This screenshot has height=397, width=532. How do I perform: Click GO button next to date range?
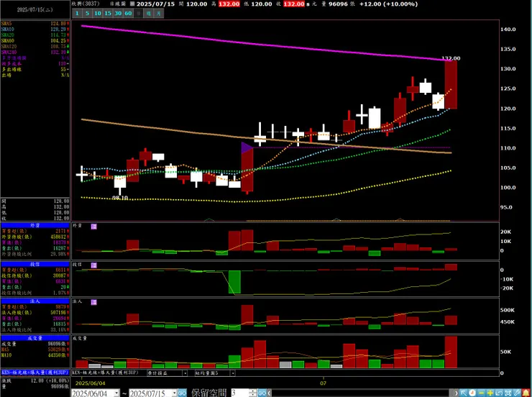coord(182,393)
